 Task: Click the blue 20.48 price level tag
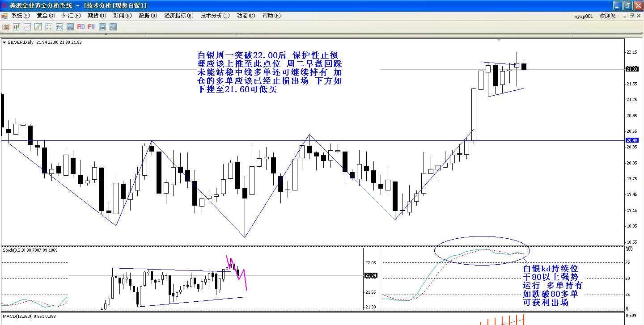tap(632, 140)
